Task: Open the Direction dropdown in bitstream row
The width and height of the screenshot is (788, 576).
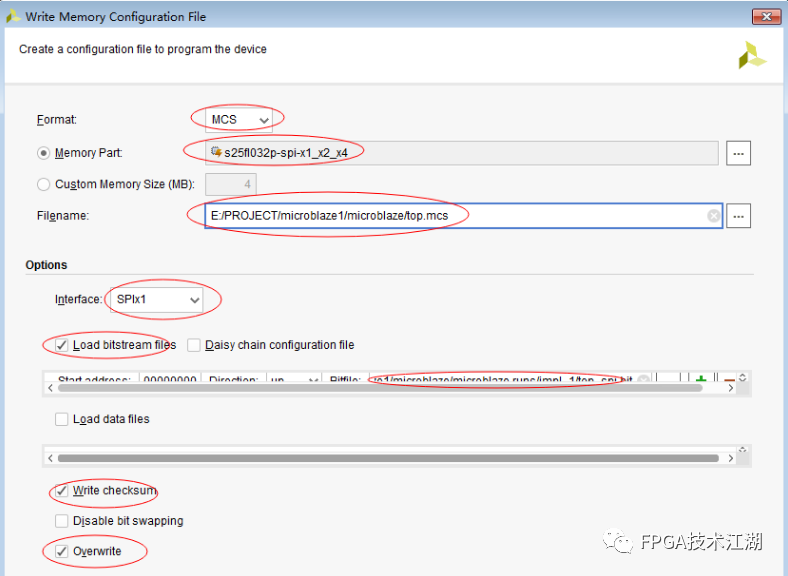Action: tap(293, 378)
